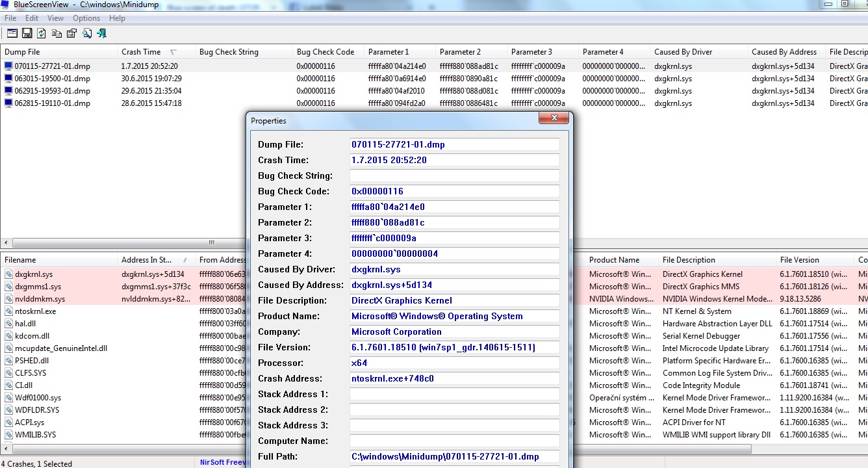This screenshot has height=468, width=868.
Task: Sort by the Caused By Address column
Action: point(786,52)
